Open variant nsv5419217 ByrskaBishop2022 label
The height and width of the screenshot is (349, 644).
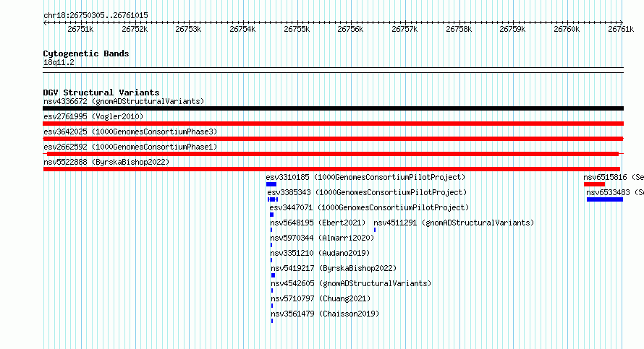[x=334, y=268]
